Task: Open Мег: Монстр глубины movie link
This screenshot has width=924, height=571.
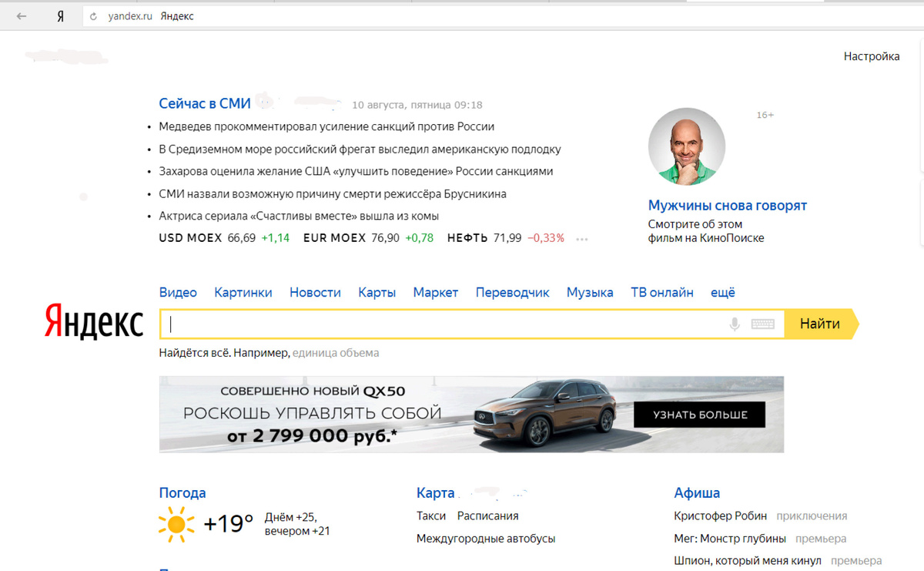Action: (x=730, y=539)
